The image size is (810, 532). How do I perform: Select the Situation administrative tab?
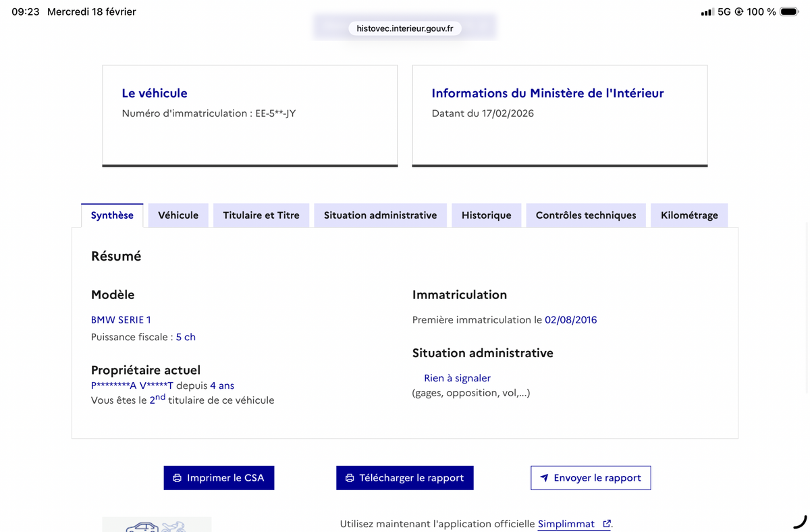coord(380,215)
